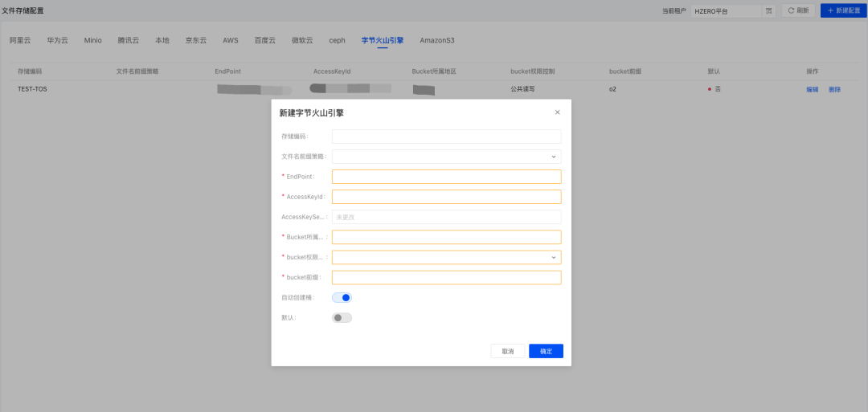Image resolution: width=868 pixels, height=412 pixels.
Task: Click the 新建配置 plus button
Action: coord(843,10)
